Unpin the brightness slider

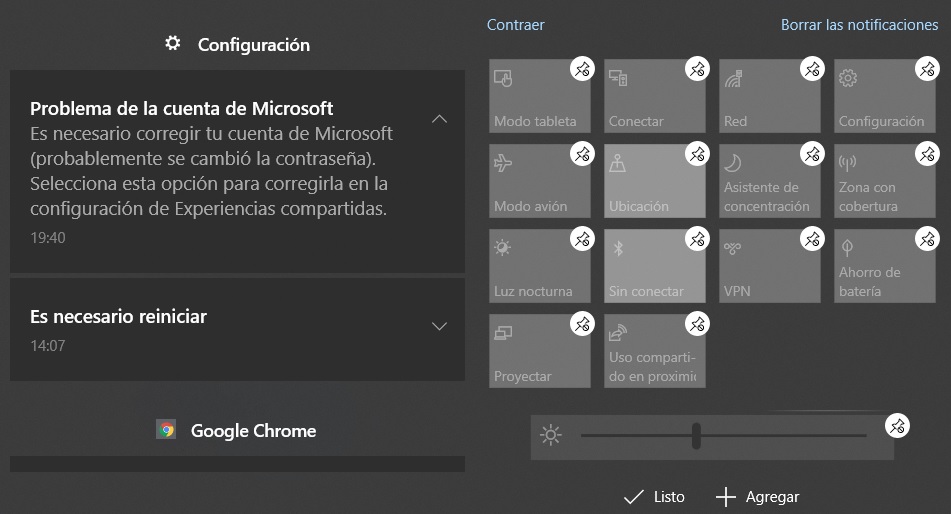tap(897, 426)
